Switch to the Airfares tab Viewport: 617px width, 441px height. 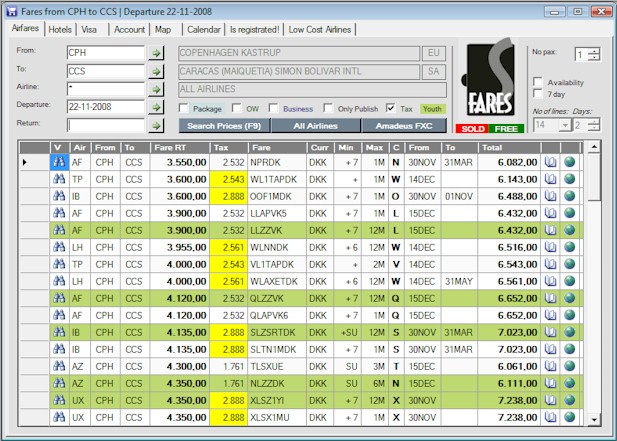tap(25, 28)
